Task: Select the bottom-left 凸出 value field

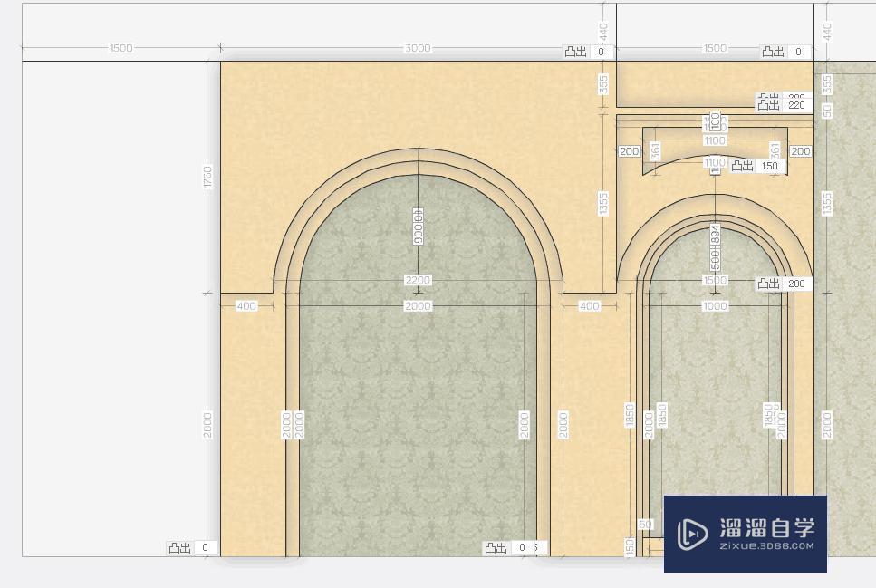Action: pyautogui.click(x=206, y=547)
